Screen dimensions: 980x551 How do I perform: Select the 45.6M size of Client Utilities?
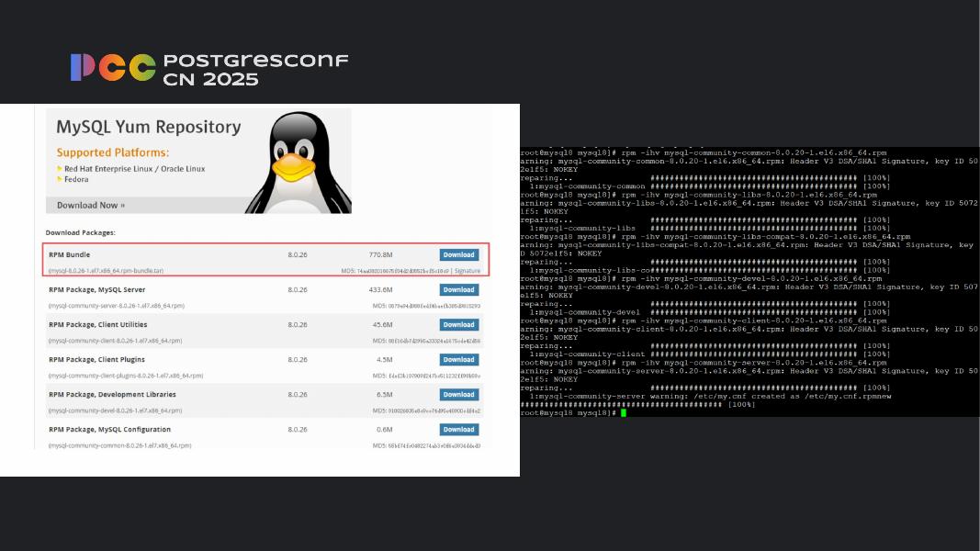[382, 325]
